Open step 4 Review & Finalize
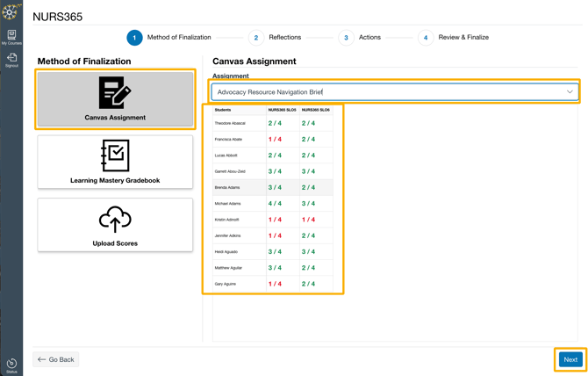Image resolution: width=588 pixels, height=376 pixels. pyautogui.click(x=426, y=38)
